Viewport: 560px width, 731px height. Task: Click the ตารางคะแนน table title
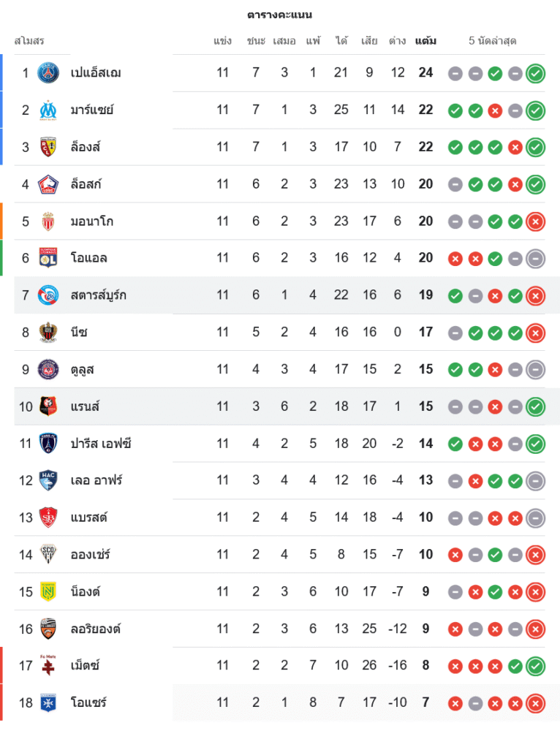pos(280,15)
